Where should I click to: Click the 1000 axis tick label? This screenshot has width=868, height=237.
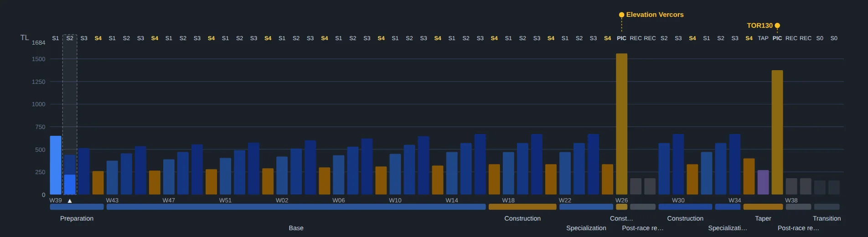[x=39, y=104]
